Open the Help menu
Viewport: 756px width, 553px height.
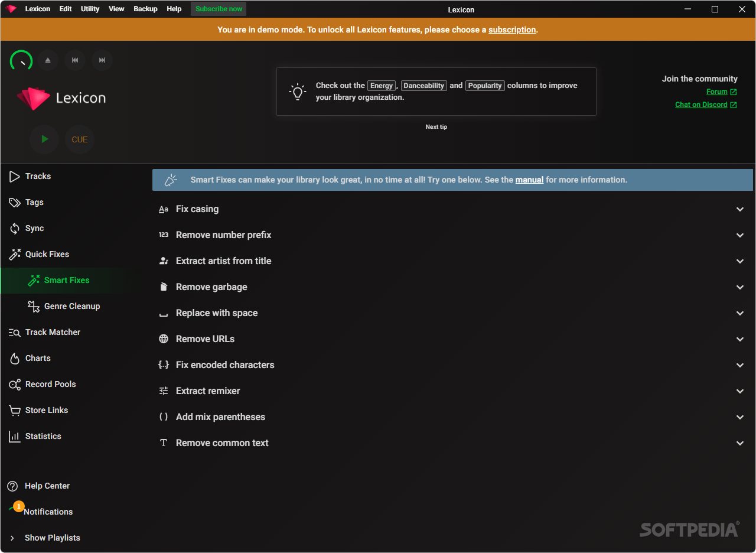[x=174, y=9]
